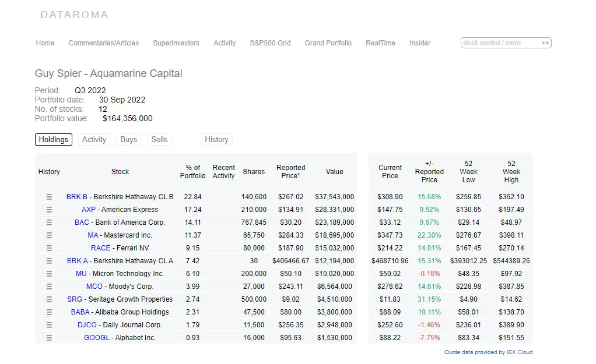Click history icon beside American Express
Viewport: 596px width, 364px height.
coord(49,210)
